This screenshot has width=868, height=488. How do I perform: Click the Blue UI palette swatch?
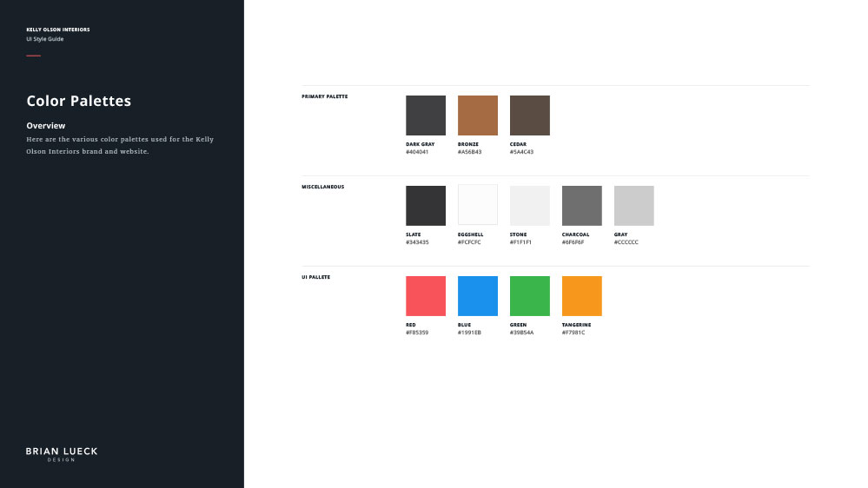[478, 296]
